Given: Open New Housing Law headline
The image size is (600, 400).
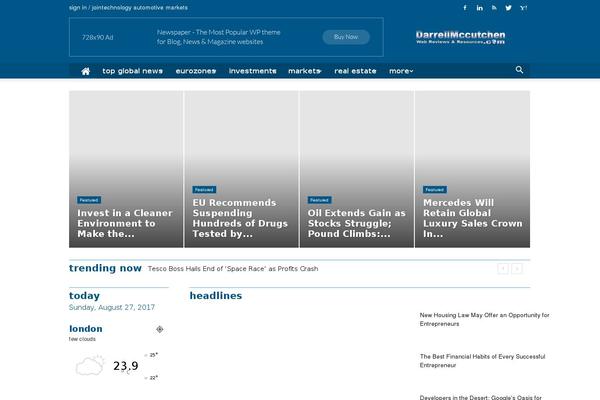Looking at the screenshot, I should click(x=484, y=319).
